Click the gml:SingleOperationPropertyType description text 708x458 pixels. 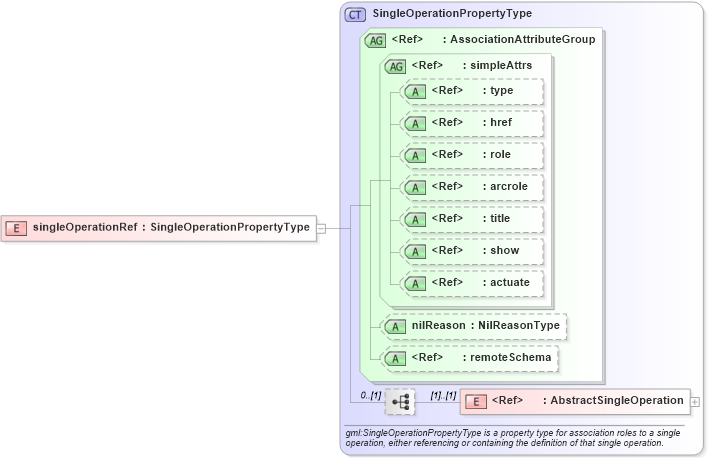click(x=513, y=438)
